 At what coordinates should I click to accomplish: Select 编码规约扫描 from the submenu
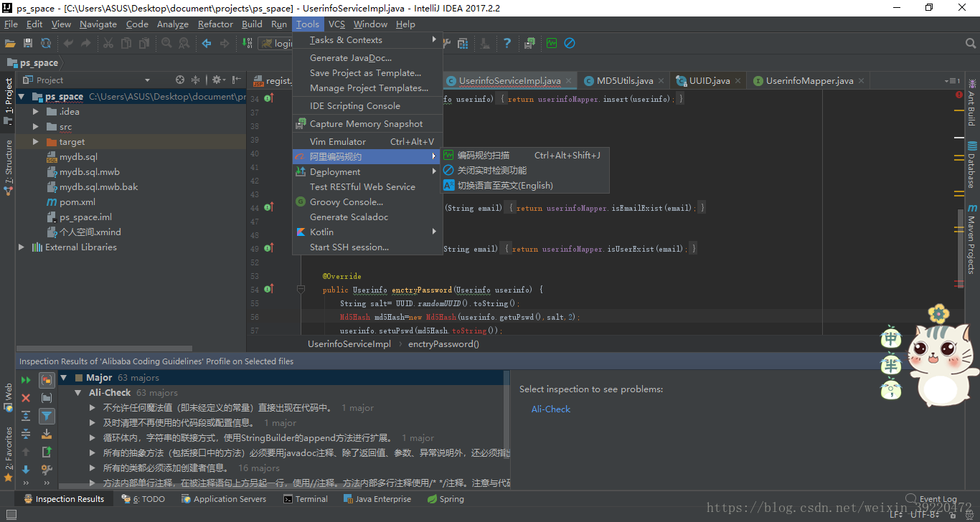coord(483,156)
